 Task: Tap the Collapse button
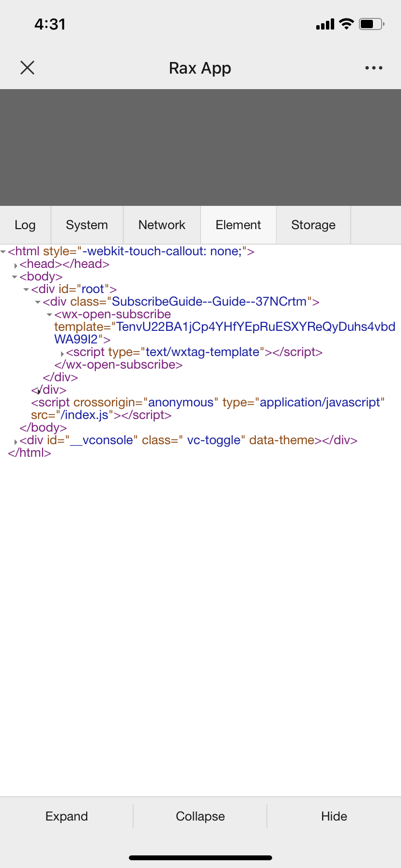pyautogui.click(x=200, y=816)
